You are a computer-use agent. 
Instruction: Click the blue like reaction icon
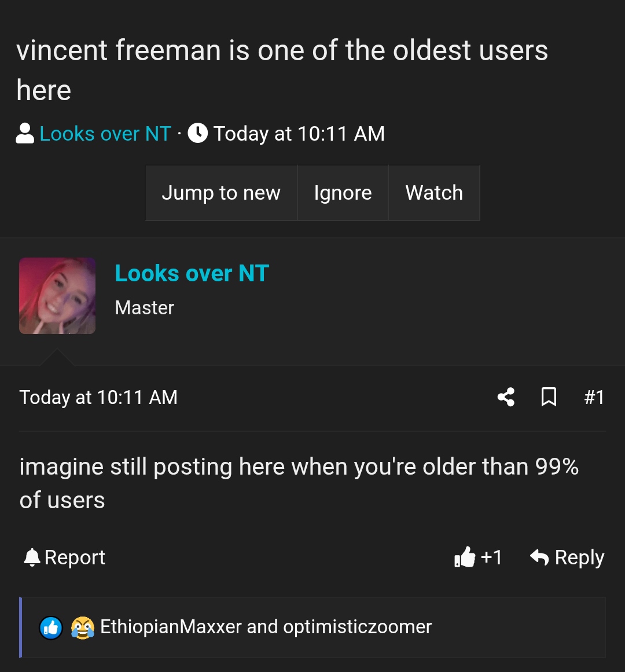(x=51, y=627)
